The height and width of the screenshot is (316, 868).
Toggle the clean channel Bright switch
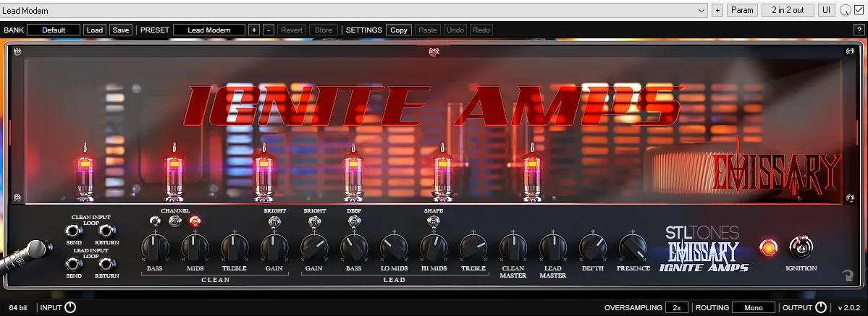point(274,222)
